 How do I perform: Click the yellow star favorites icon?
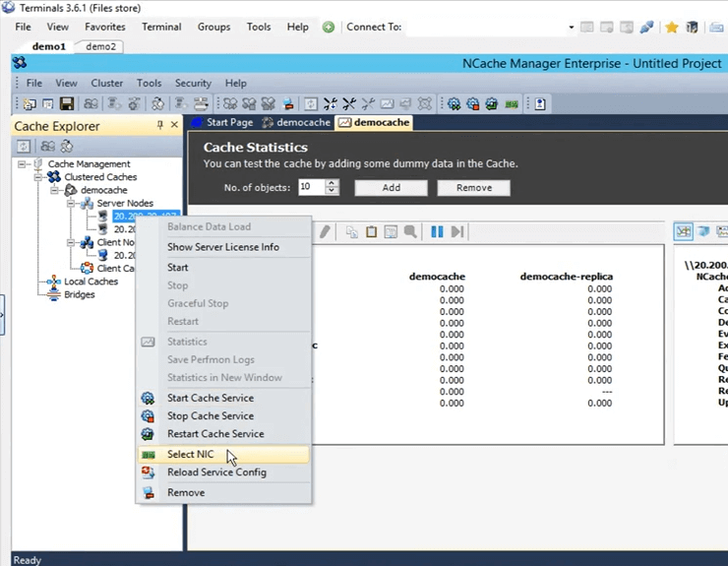point(671,28)
